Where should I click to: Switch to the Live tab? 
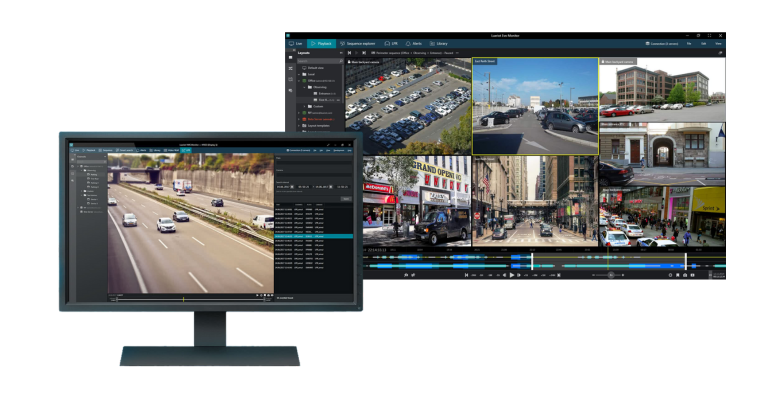tap(296, 44)
